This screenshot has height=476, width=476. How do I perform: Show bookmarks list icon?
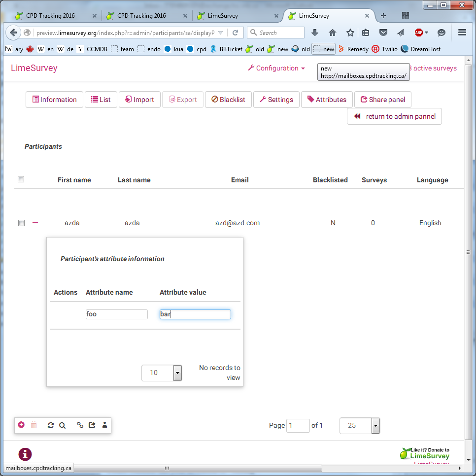click(366, 33)
